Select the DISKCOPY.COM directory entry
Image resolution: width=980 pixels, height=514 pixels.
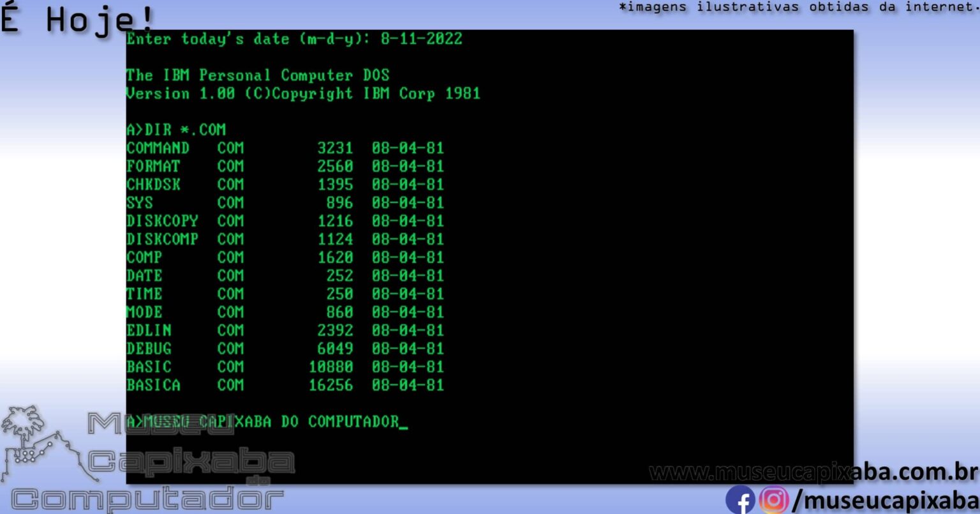click(185, 221)
